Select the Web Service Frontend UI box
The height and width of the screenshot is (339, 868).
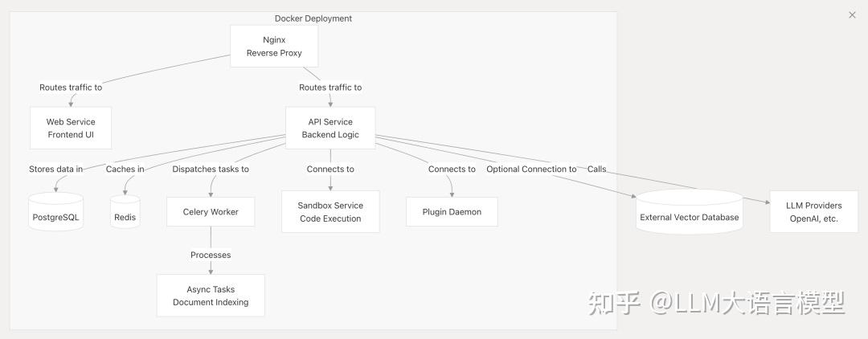71,129
